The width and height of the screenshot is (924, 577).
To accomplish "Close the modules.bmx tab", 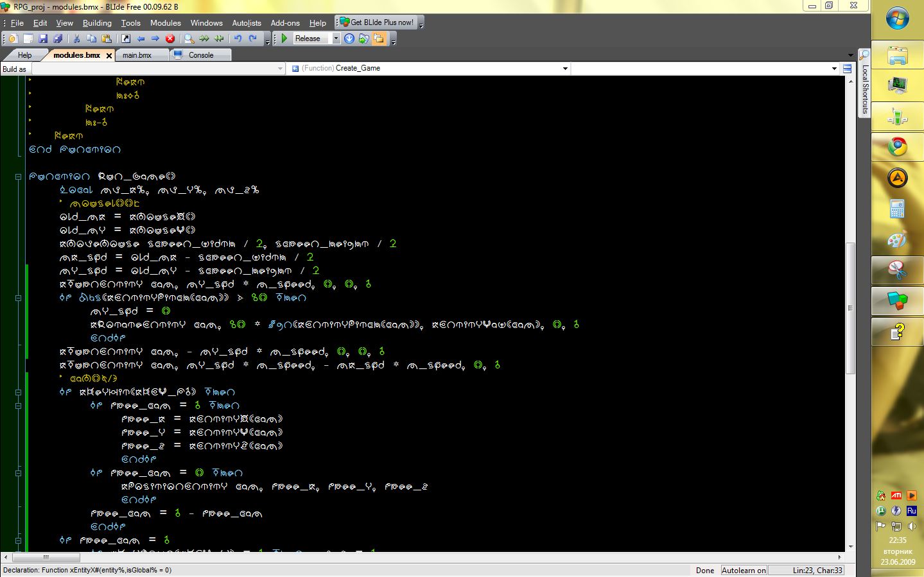I will [109, 56].
